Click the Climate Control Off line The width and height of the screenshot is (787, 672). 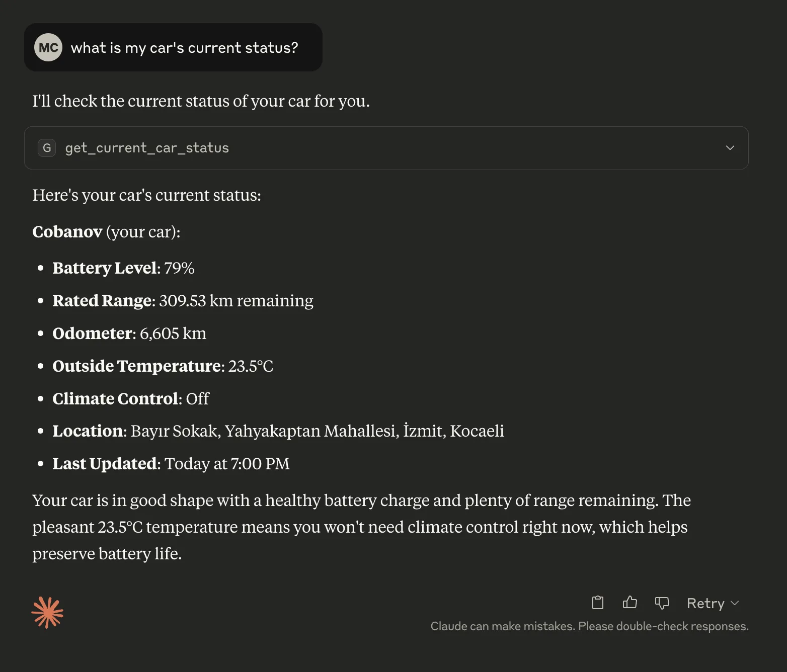click(x=131, y=399)
